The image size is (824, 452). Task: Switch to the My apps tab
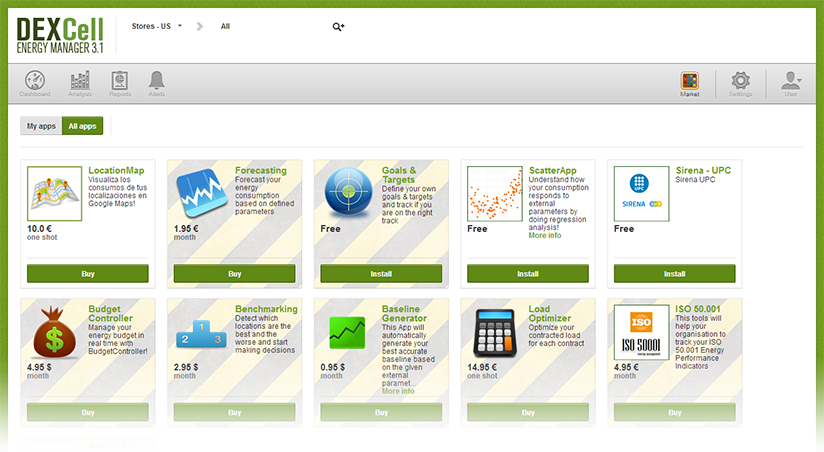(x=41, y=126)
